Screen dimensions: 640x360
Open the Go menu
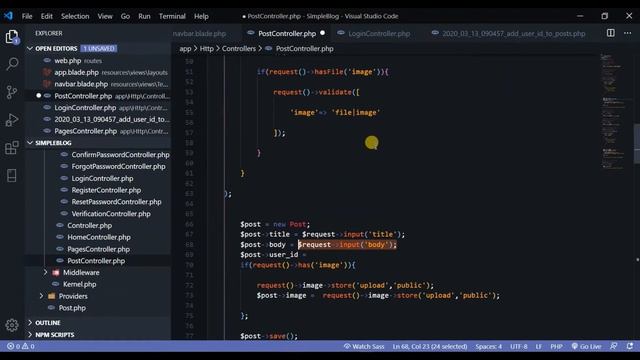(x=125, y=16)
